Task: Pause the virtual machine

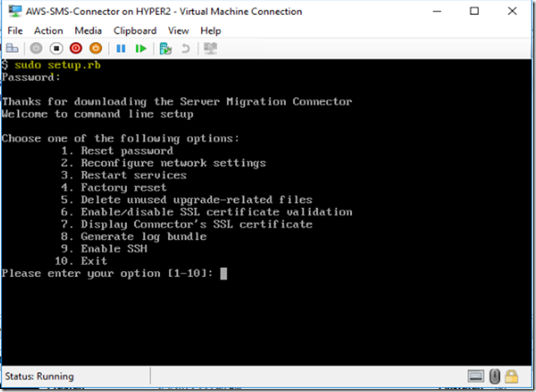Action: pos(121,49)
